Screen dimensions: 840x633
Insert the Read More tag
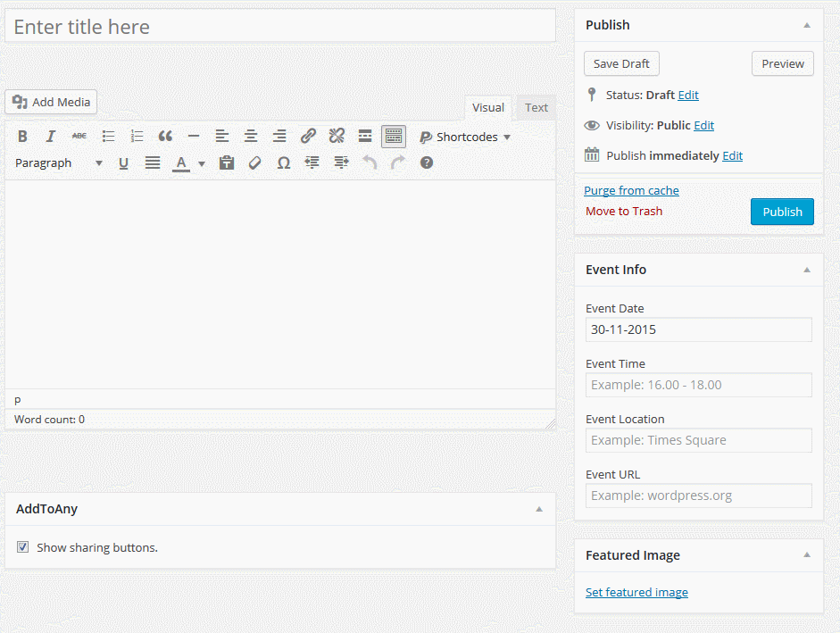[x=365, y=137]
